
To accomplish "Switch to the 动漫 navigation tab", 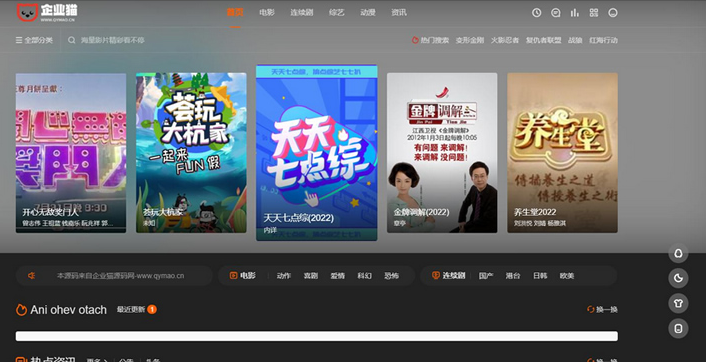I will pyautogui.click(x=368, y=13).
